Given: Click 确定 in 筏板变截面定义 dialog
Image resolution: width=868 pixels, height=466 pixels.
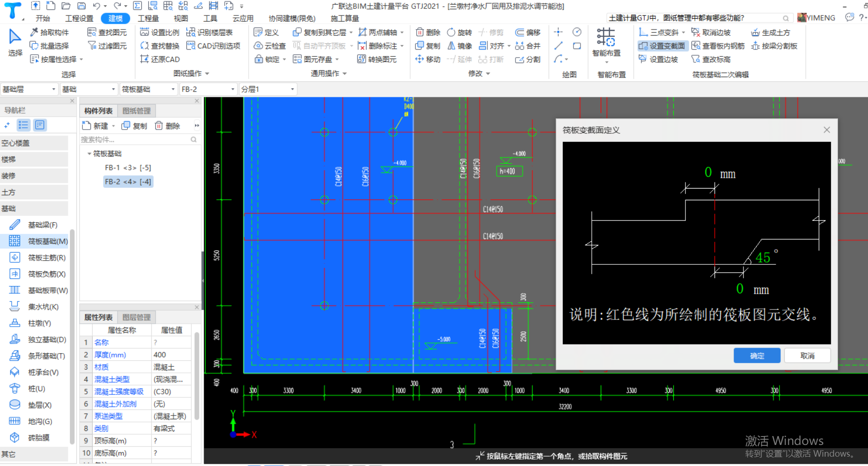Looking at the screenshot, I should pos(757,356).
